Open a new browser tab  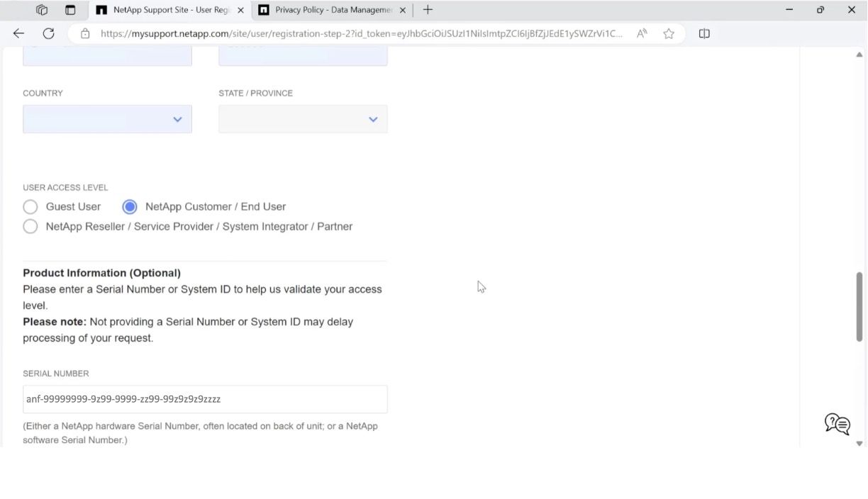pos(426,9)
